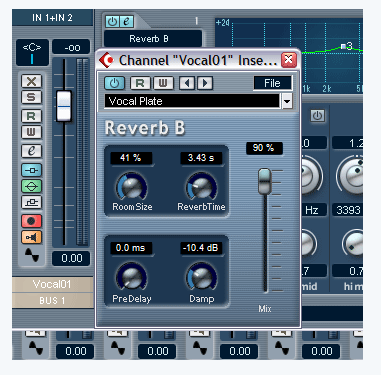Load next preset with right arrow in plugin window
The height and width of the screenshot is (375, 381).
click(205, 83)
